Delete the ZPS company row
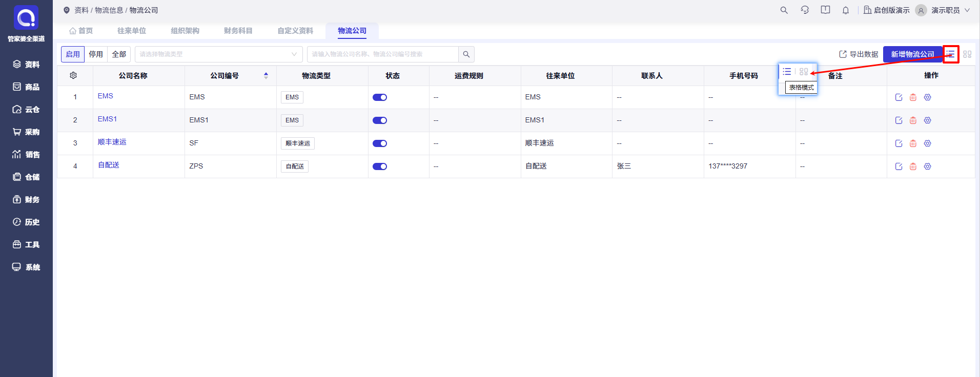This screenshot has height=377, width=980. coord(913,166)
